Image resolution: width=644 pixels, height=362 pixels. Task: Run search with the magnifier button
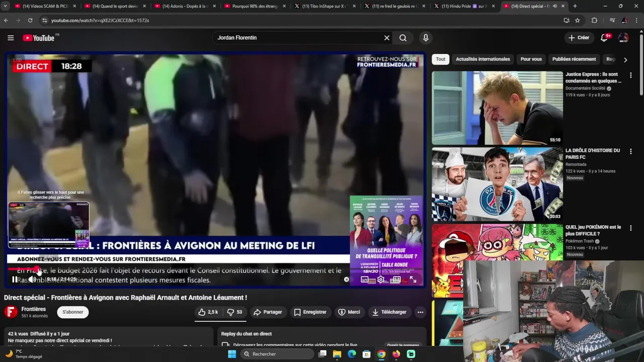tap(403, 38)
